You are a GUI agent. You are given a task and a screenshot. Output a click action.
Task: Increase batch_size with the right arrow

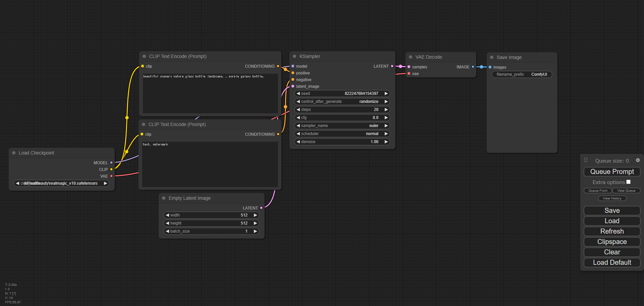(255, 231)
